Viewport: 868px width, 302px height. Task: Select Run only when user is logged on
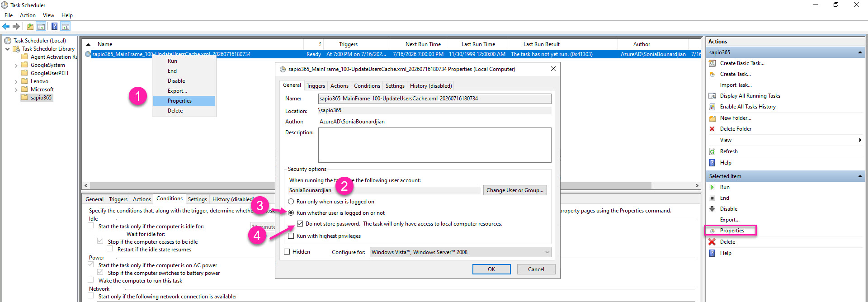coord(291,202)
